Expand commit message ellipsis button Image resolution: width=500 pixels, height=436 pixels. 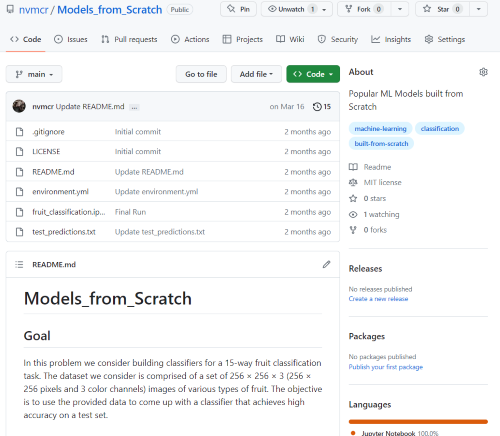[134, 107]
